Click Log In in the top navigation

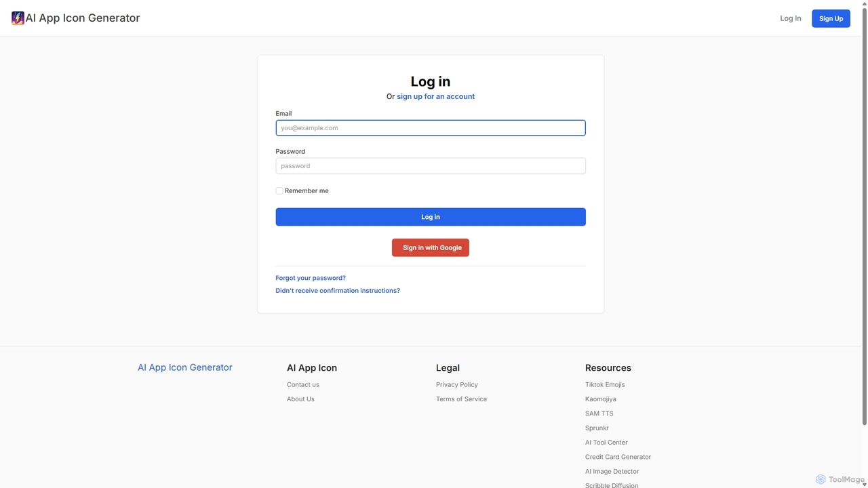791,18
